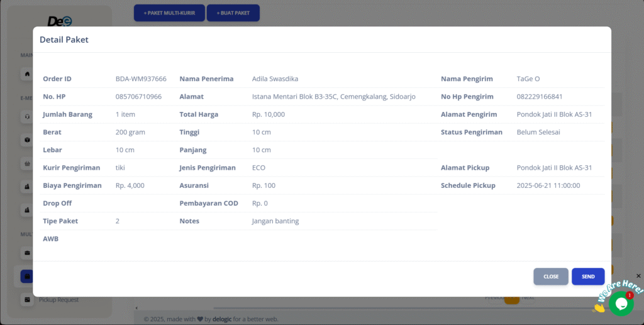Click the Pickup Request sidebar icon
Screen dimensions: 644x325
tap(27, 300)
